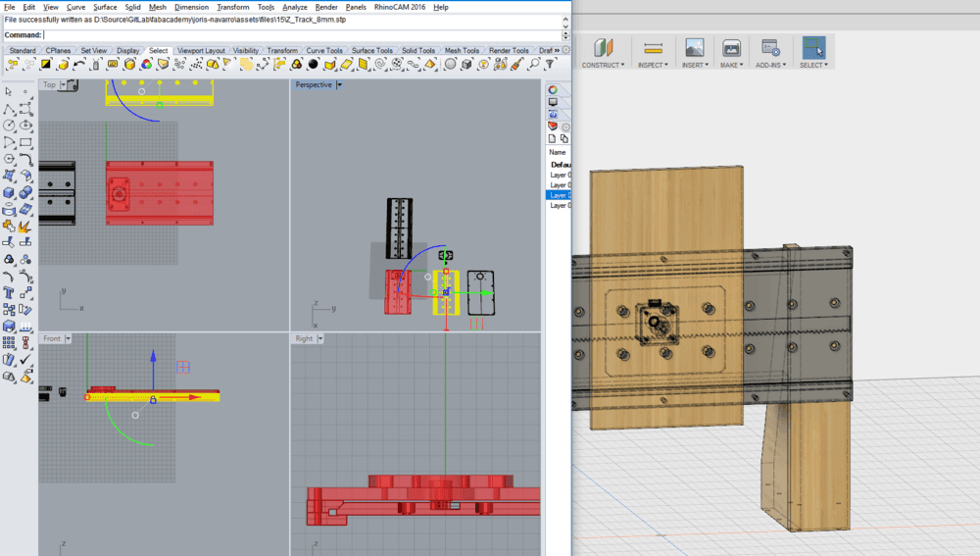Open the Fusion 360 Construct tool icon

coord(602,48)
